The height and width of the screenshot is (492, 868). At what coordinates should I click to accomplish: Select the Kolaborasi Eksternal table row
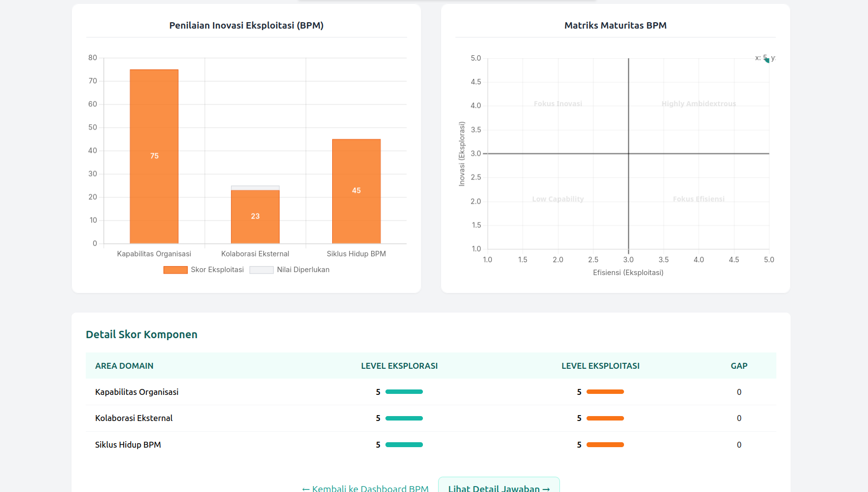point(134,418)
